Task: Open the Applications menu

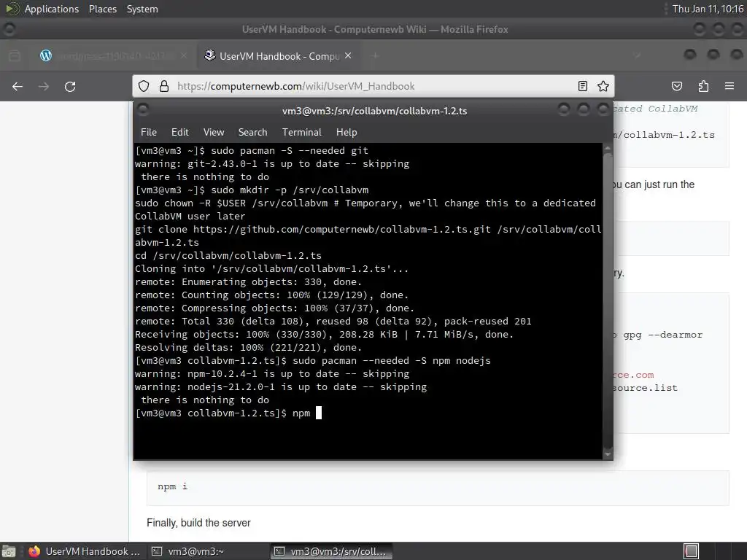Action: click(52, 9)
